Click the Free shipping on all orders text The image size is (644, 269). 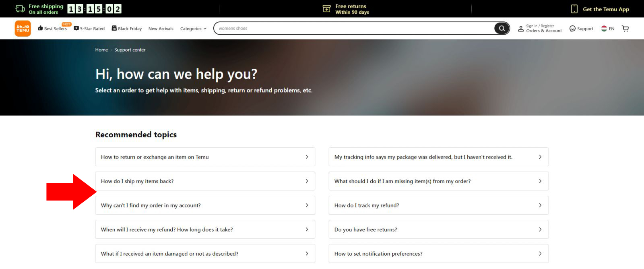[46, 9]
